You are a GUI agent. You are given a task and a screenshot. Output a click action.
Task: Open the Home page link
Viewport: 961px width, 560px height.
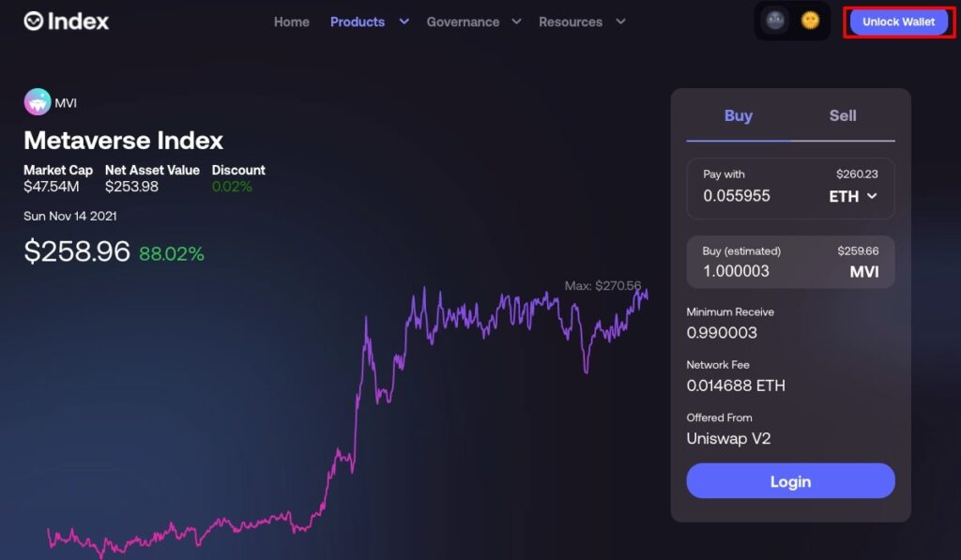pos(291,23)
